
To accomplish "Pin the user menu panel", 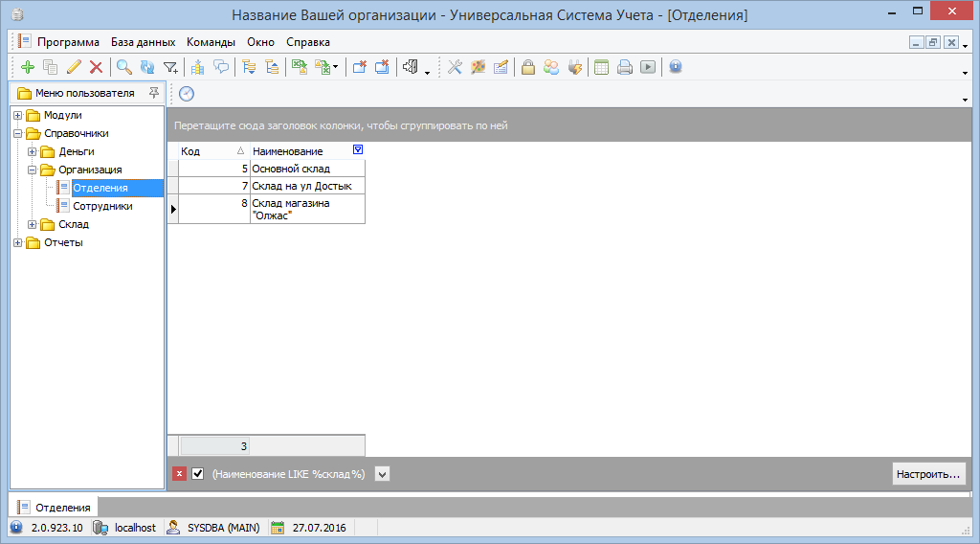I will pyautogui.click(x=154, y=93).
